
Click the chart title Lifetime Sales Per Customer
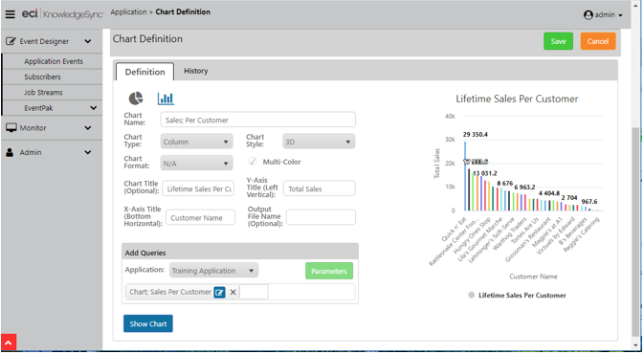pyautogui.click(x=517, y=99)
